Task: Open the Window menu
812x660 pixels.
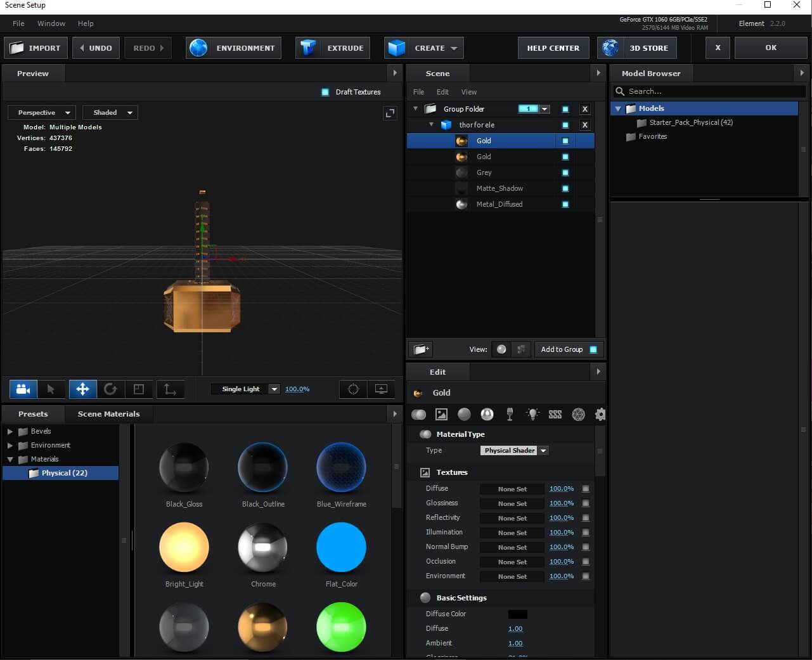Action: coord(51,23)
